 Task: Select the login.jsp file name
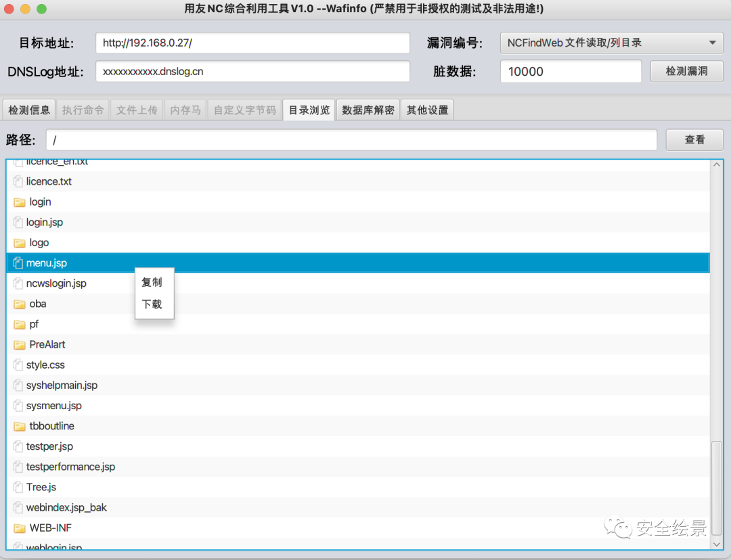(45, 223)
